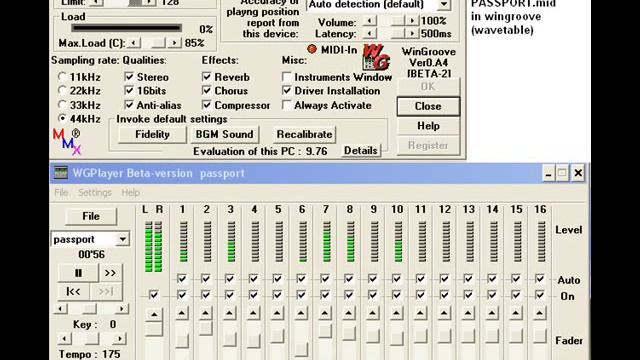Click the Close button in WinGroove
The width and height of the screenshot is (640, 360).
click(x=428, y=106)
